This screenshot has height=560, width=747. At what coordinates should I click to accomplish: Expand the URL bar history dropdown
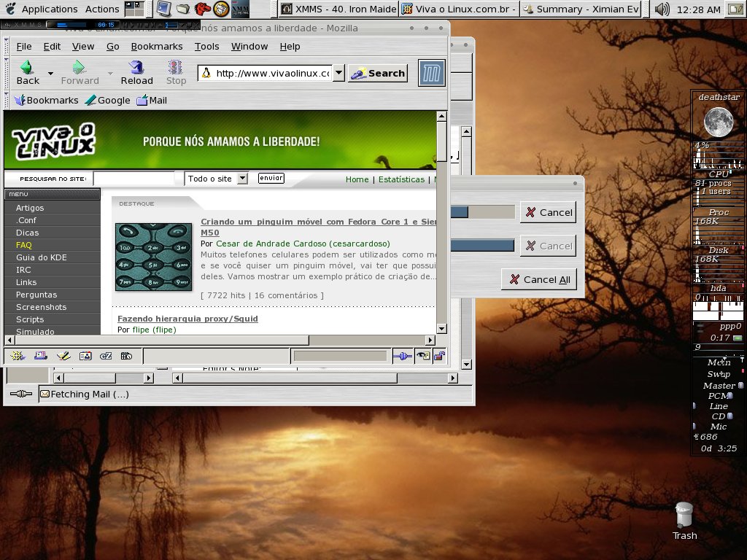[338, 73]
